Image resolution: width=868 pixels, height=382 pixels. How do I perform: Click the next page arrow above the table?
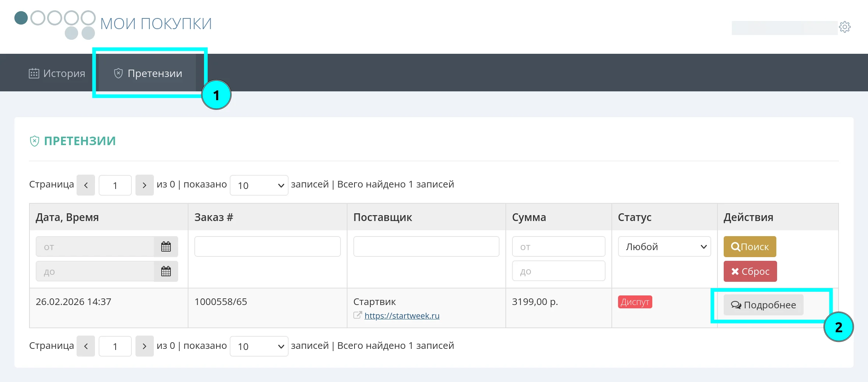(144, 185)
